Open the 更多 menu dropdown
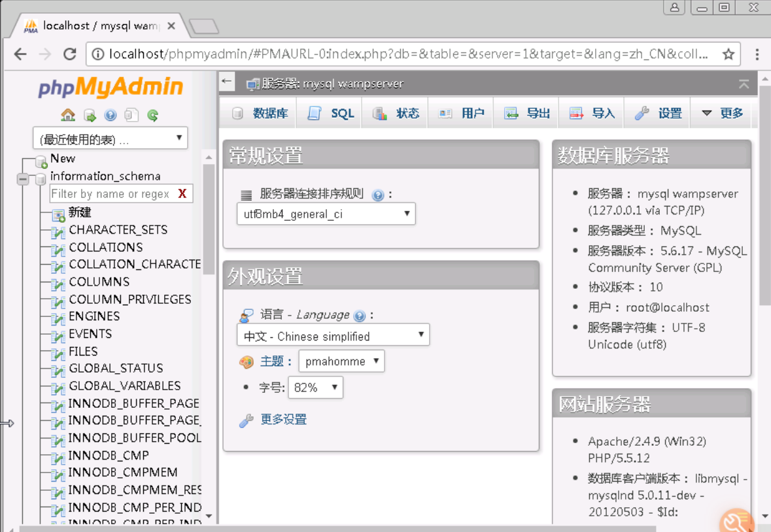The width and height of the screenshot is (771, 532). click(x=722, y=114)
